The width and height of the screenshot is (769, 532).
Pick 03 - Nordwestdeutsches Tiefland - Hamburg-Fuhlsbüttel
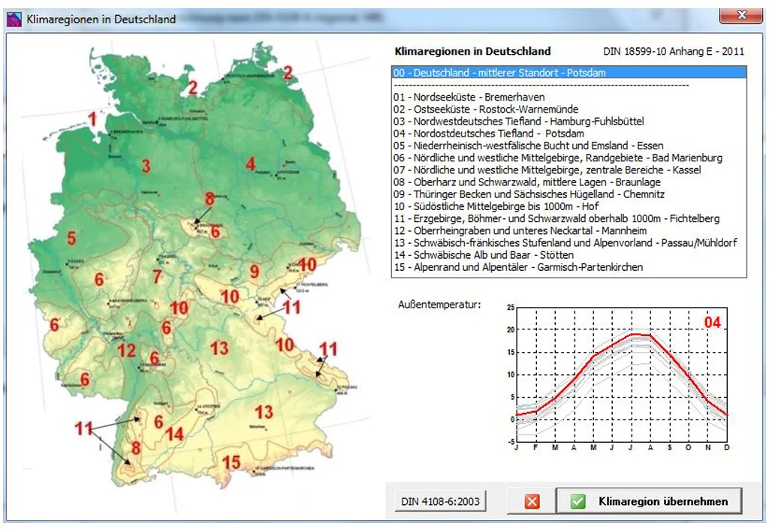[x=518, y=122]
